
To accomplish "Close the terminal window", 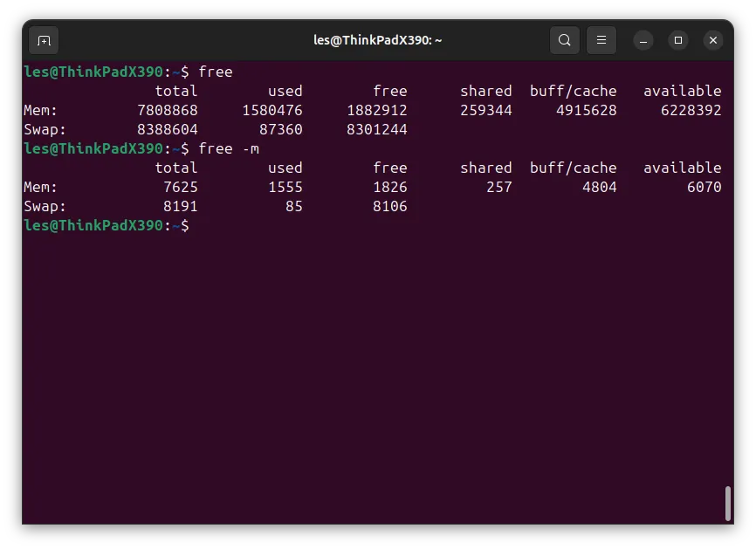I will tap(713, 40).
